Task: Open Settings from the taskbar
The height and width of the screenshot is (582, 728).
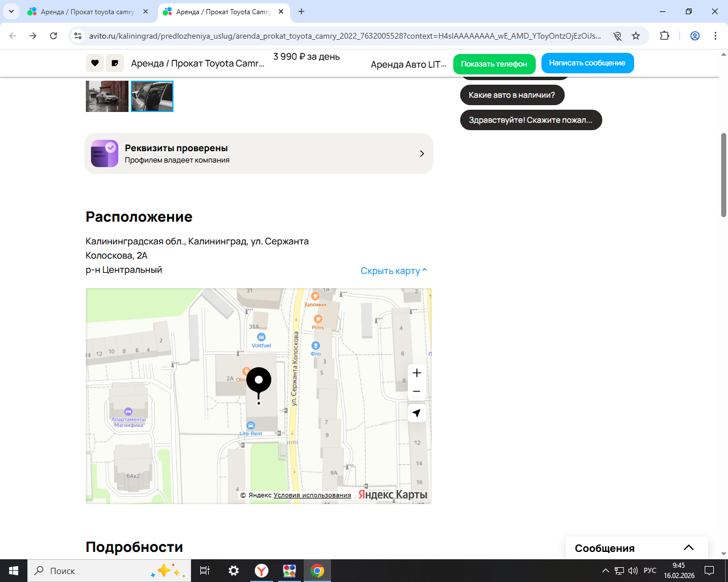Action: coord(234,571)
